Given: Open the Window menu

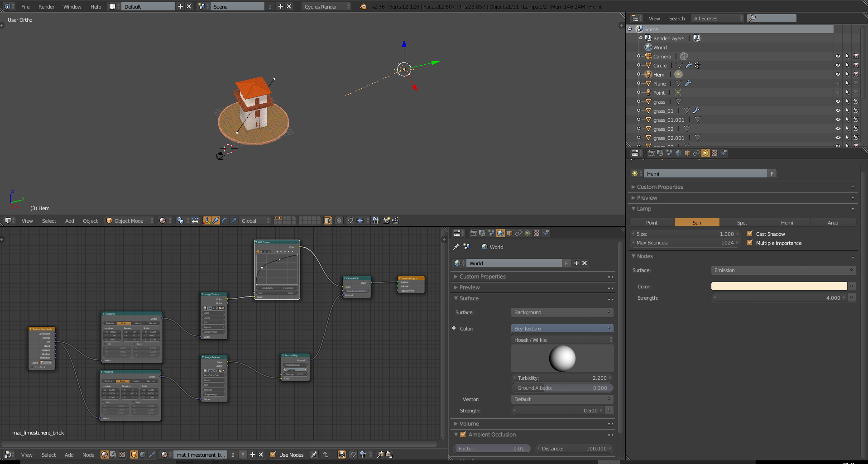Looking at the screenshot, I should (x=72, y=6).
